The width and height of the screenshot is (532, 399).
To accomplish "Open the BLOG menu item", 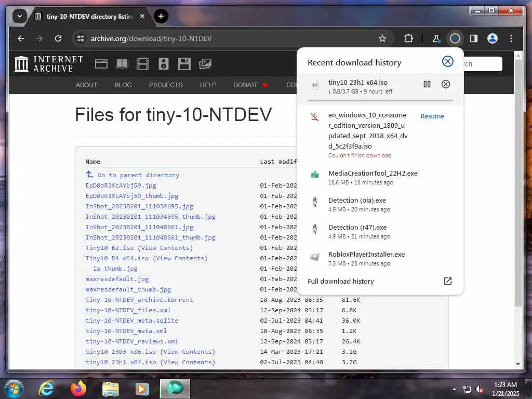I will pos(123,85).
